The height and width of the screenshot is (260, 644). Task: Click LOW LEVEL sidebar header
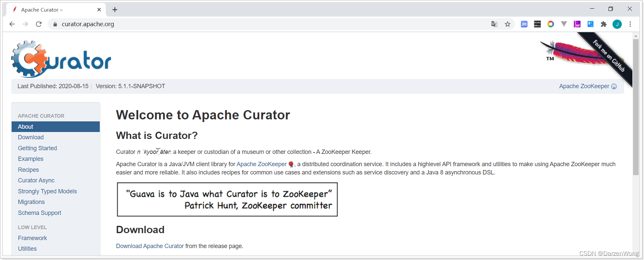click(32, 227)
